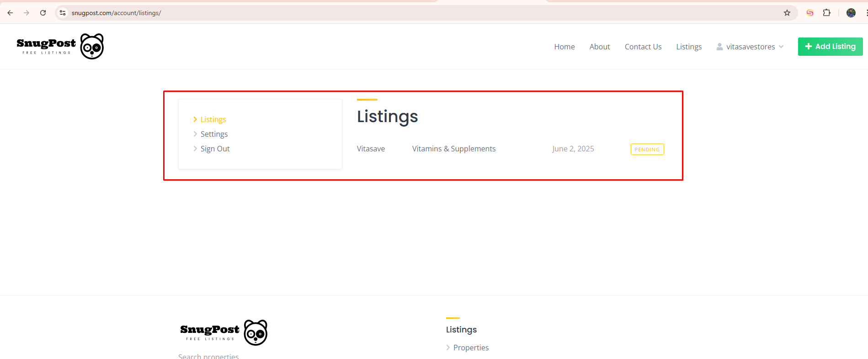
Task: Go to About page in navigation
Action: [599, 47]
